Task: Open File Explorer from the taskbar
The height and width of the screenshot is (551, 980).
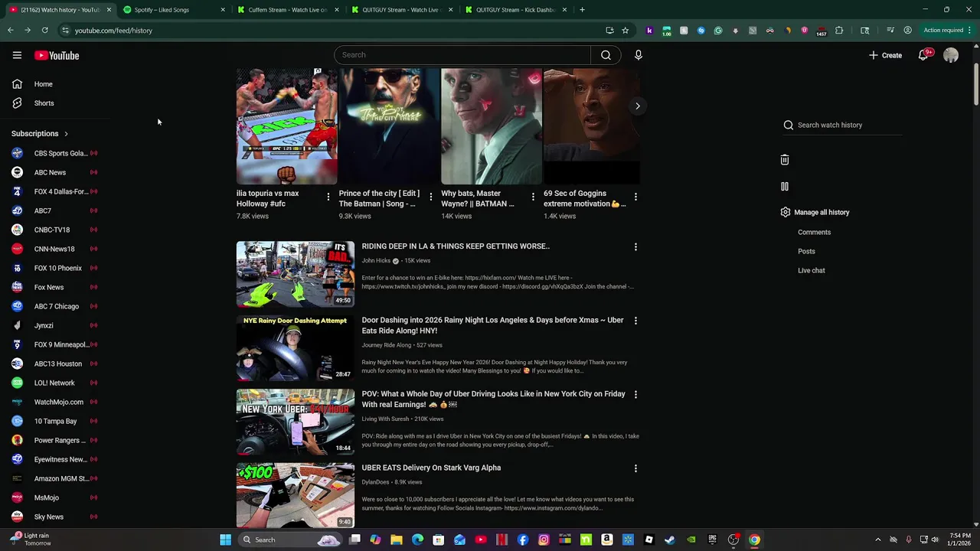Action: coord(397,540)
